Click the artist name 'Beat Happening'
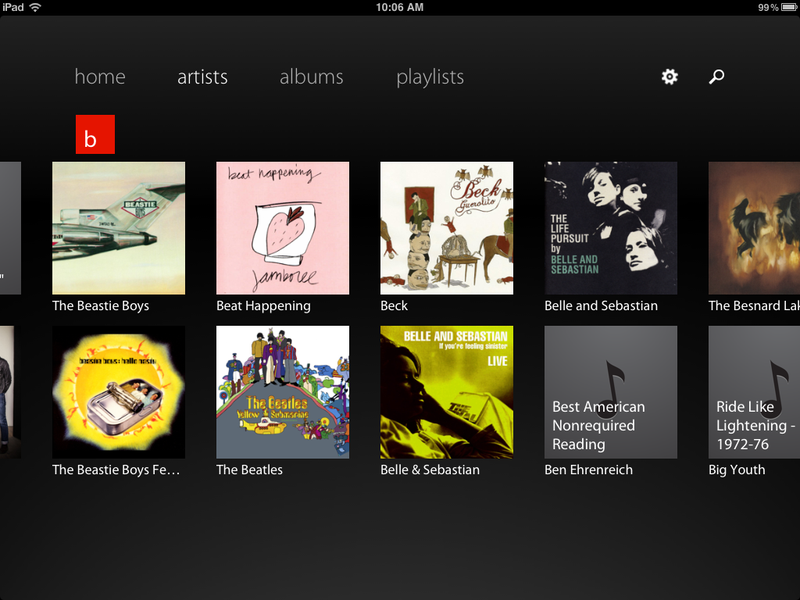 [x=263, y=306]
